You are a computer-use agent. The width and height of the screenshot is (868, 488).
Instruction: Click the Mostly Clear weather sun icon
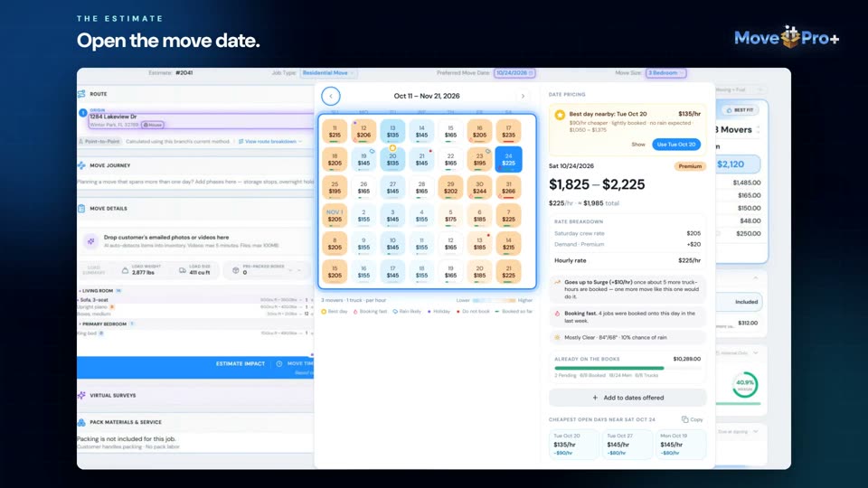pyautogui.click(x=557, y=337)
